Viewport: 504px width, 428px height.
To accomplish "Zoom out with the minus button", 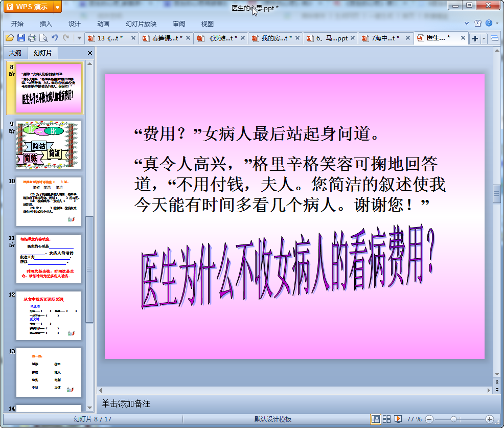I will click(x=429, y=419).
